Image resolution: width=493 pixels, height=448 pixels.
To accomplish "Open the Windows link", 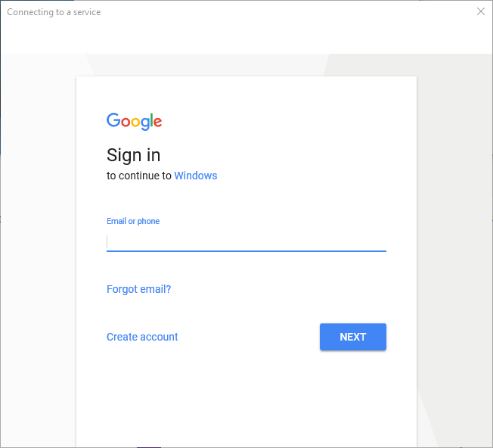I will tap(196, 176).
